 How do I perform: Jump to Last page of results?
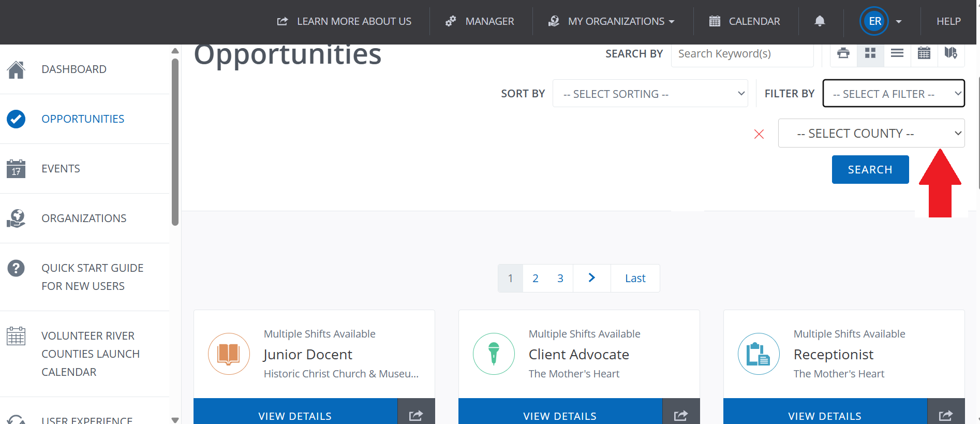pos(635,279)
